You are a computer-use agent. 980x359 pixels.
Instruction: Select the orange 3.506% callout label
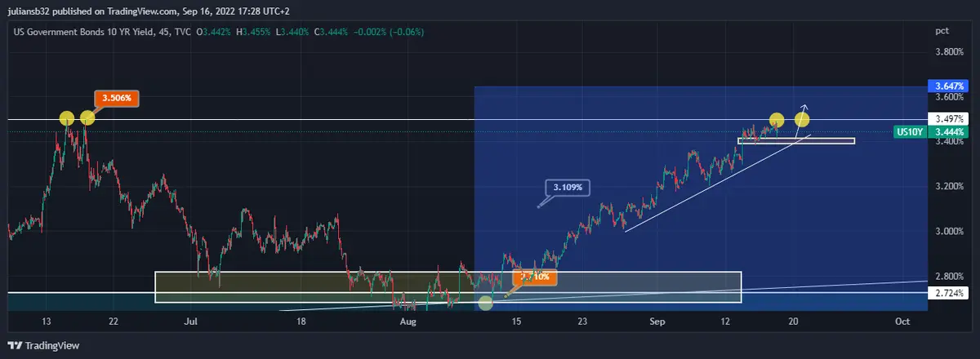coord(118,98)
